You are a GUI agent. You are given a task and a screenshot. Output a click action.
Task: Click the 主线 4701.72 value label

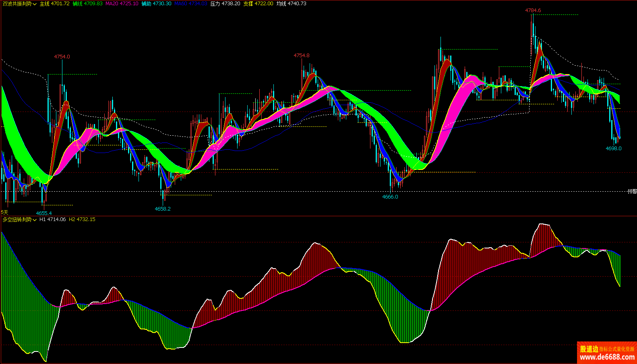point(54,4)
